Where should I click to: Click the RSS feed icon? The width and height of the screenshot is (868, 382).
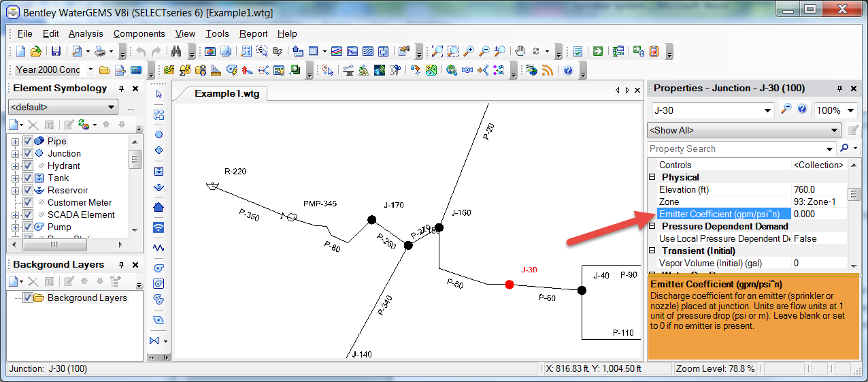coord(548,70)
